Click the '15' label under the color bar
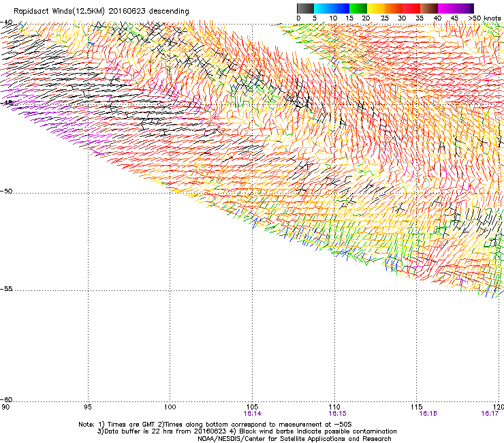The height and width of the screenshot is (443, 504). pyautogui.click(x=349, y=18)
